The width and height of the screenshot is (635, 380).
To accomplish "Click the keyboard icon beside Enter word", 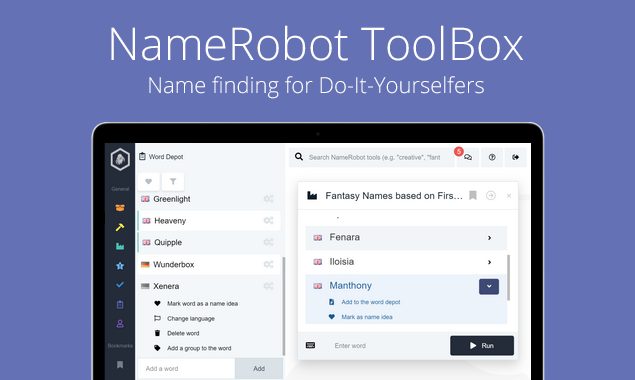I will [x=311, y=345].
